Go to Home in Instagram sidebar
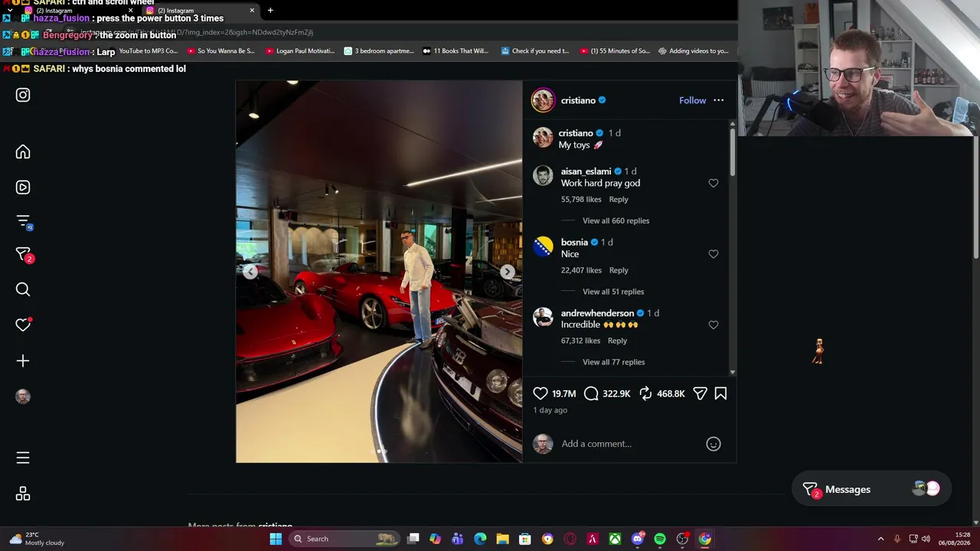The width and height of the screenshot is (980, 551). pyautogui.click(x=23, y=152)
